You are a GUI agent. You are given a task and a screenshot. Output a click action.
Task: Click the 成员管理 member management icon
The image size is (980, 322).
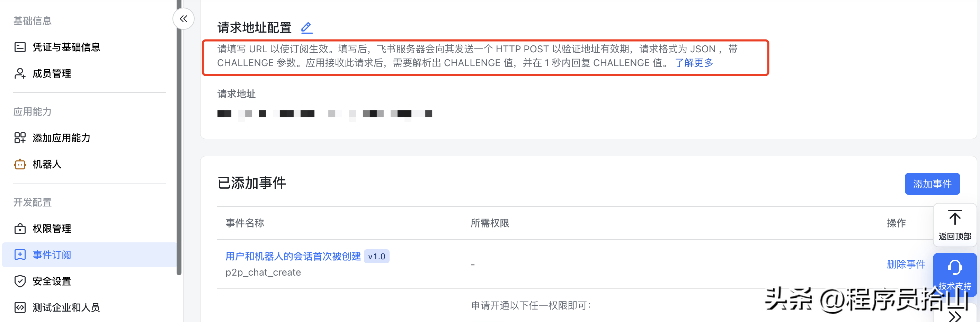pos(20,73)
